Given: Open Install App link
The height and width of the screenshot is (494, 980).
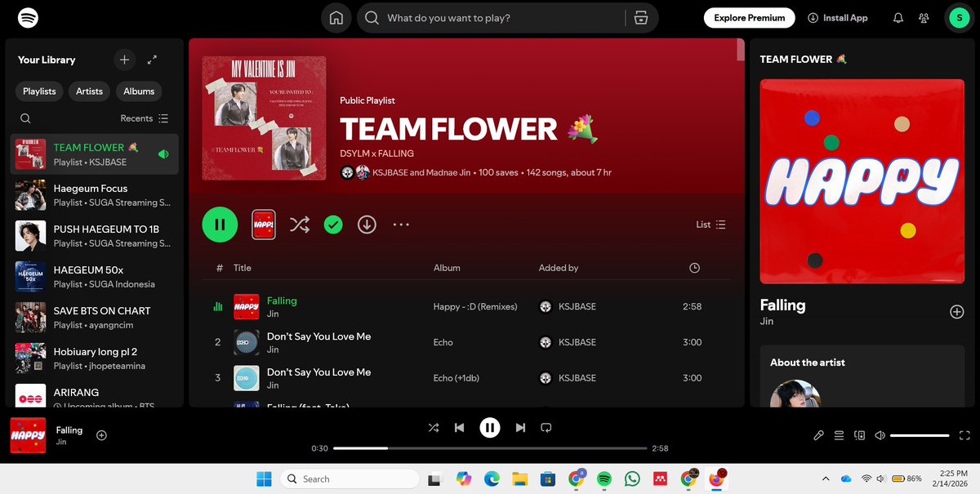Looking at the screenshot, I should pos(838,18).
